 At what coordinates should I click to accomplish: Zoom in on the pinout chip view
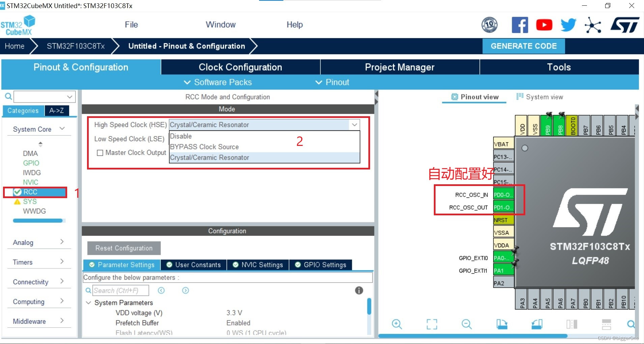[397, 324]
